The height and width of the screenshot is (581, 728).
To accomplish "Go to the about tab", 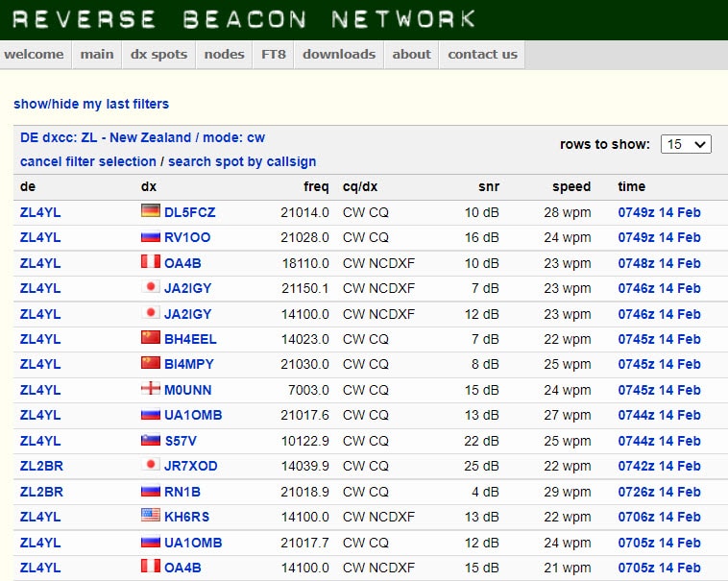I will 411,55.
